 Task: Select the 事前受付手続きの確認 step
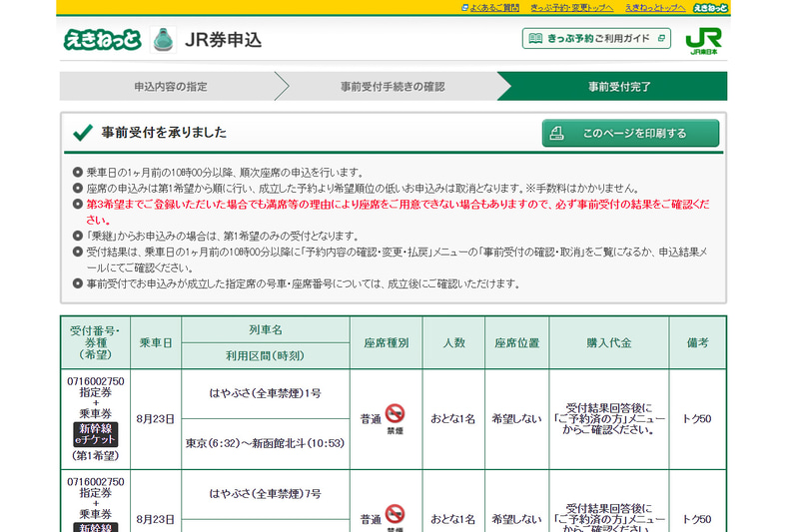pos(393,87)
